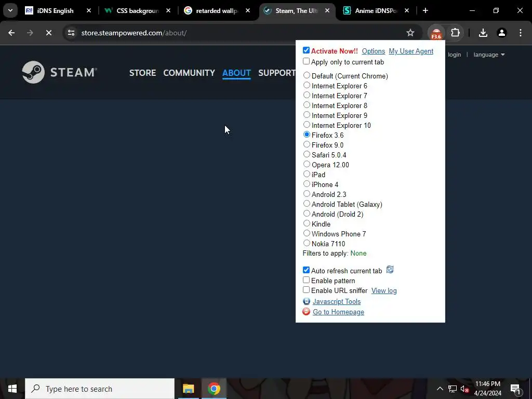The image size is (532, 399).
Task: Click the Steam logo
Action: coord(60,72)
